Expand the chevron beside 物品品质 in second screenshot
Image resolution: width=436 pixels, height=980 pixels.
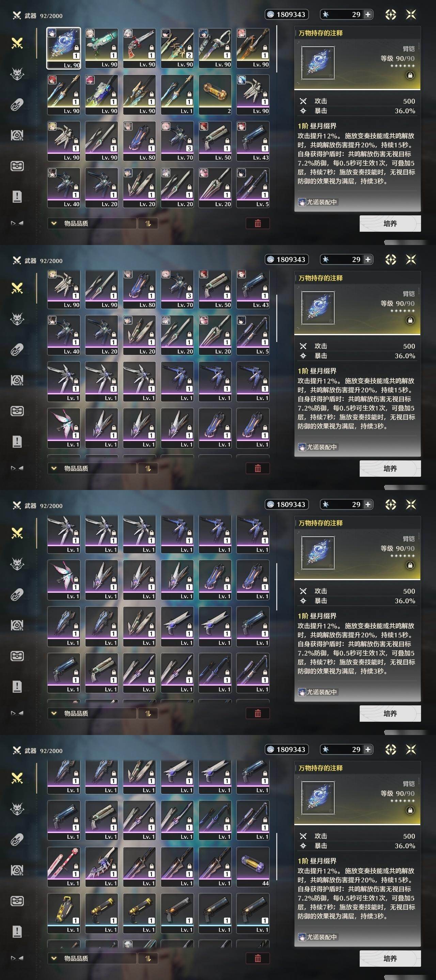point(54,468)
